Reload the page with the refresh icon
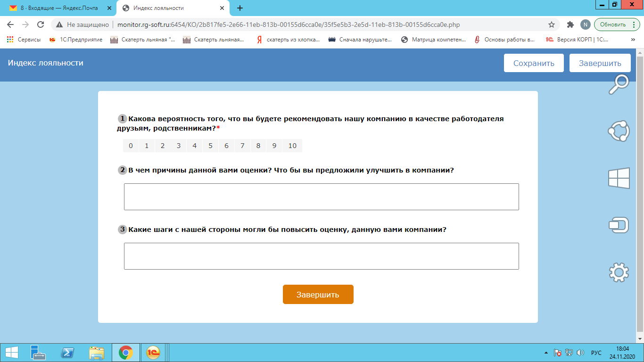The width and height of the screenshot is (644, 362). pos(41,25)
